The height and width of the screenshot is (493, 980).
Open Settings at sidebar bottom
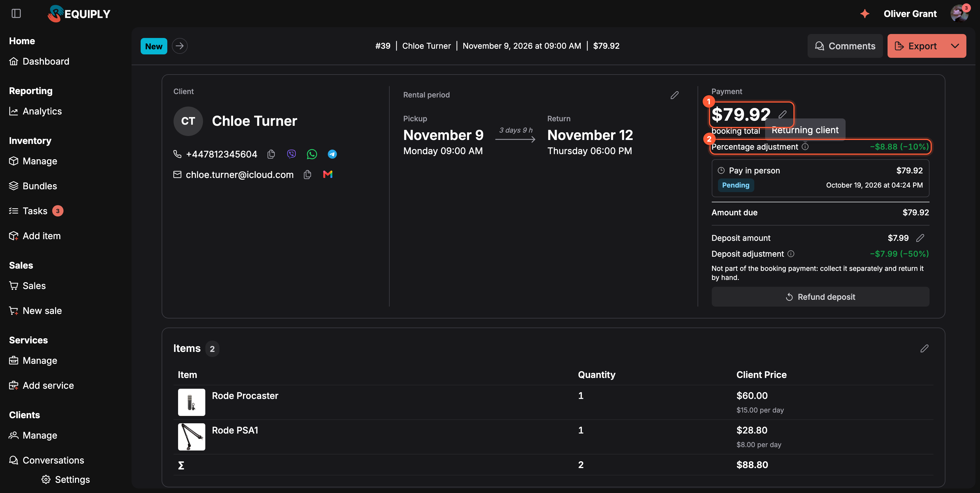click(x=66, y=480)
